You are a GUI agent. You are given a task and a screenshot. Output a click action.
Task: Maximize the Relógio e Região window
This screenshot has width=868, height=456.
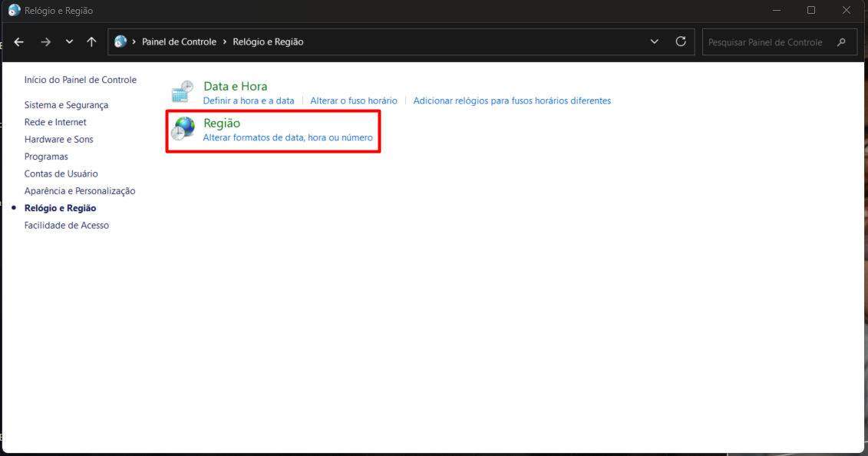pyautogui.click(x=811, y=10)
